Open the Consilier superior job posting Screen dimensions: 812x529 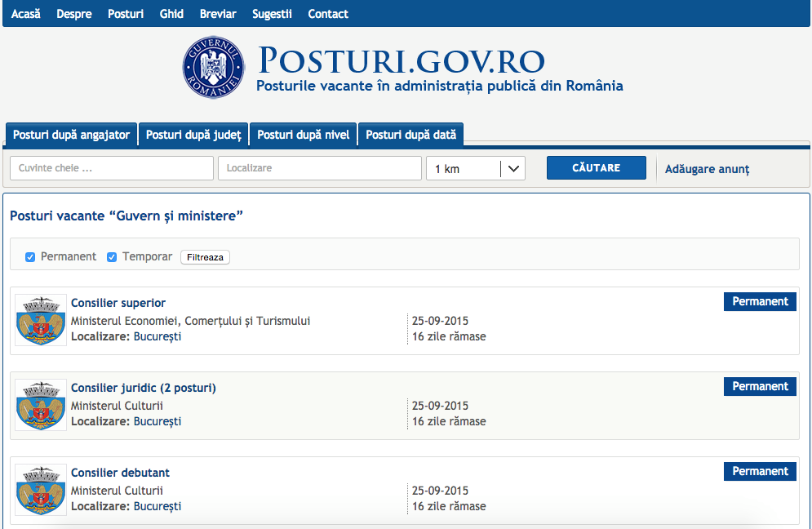(118, 303)
